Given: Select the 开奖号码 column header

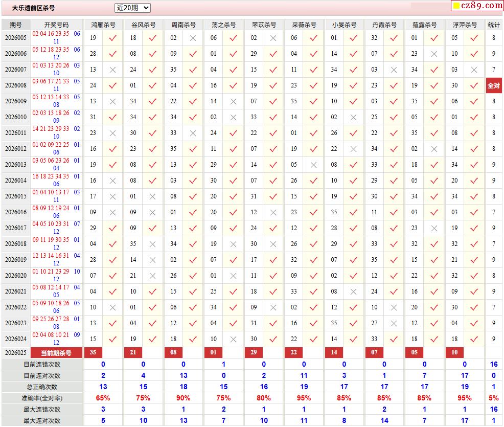Looking at the screenshot, I should point(56,25).
